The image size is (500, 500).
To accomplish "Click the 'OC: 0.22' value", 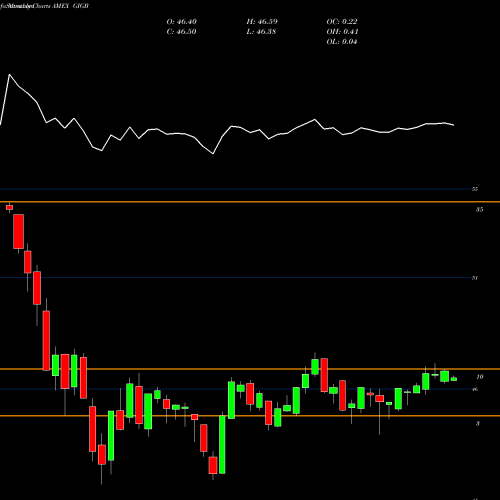I will coord(342,22).
